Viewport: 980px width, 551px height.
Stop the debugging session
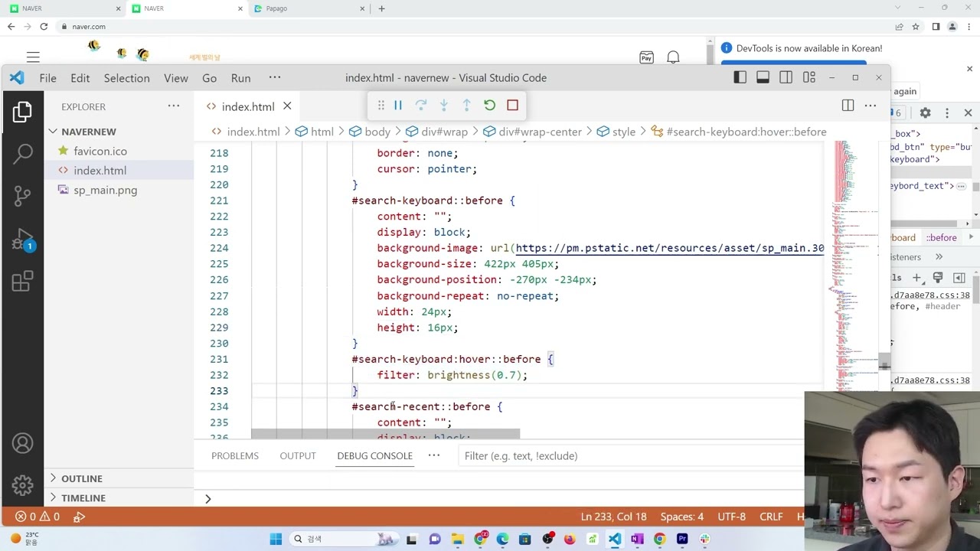pyautogui.click(x=513, y=106)
